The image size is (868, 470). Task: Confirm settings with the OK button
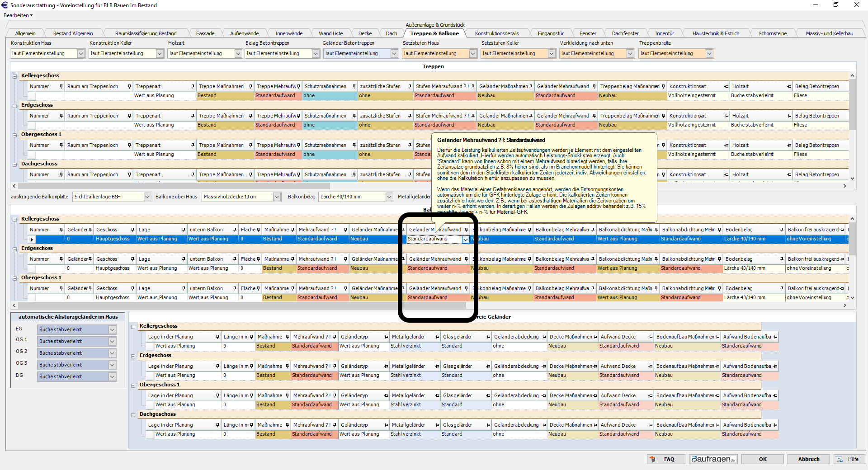click(763, 459)
